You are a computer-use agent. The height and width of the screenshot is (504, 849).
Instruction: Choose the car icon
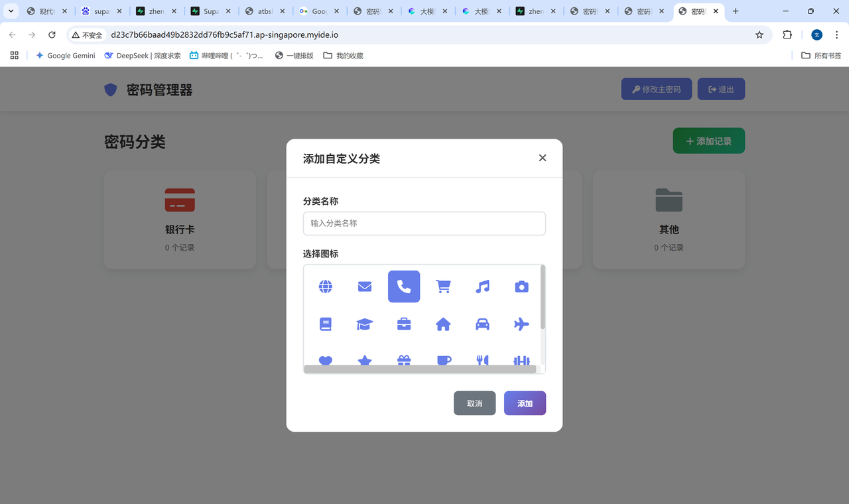point(483,324)
